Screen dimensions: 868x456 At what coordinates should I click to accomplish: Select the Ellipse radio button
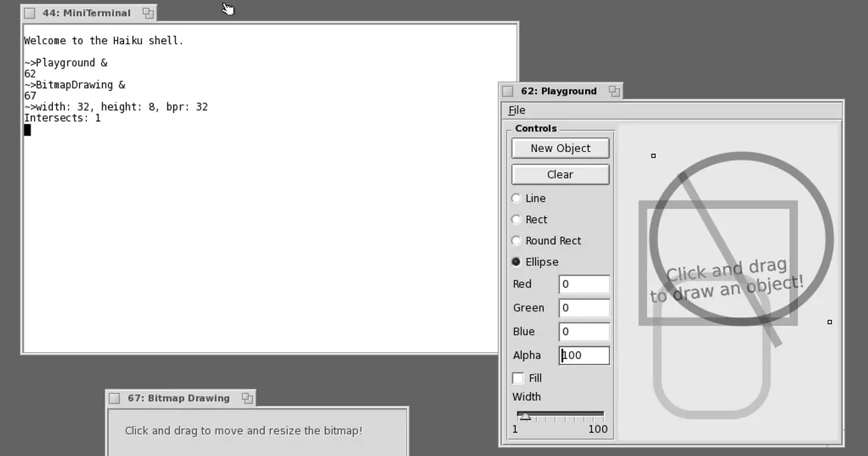[x=536, y=261]
